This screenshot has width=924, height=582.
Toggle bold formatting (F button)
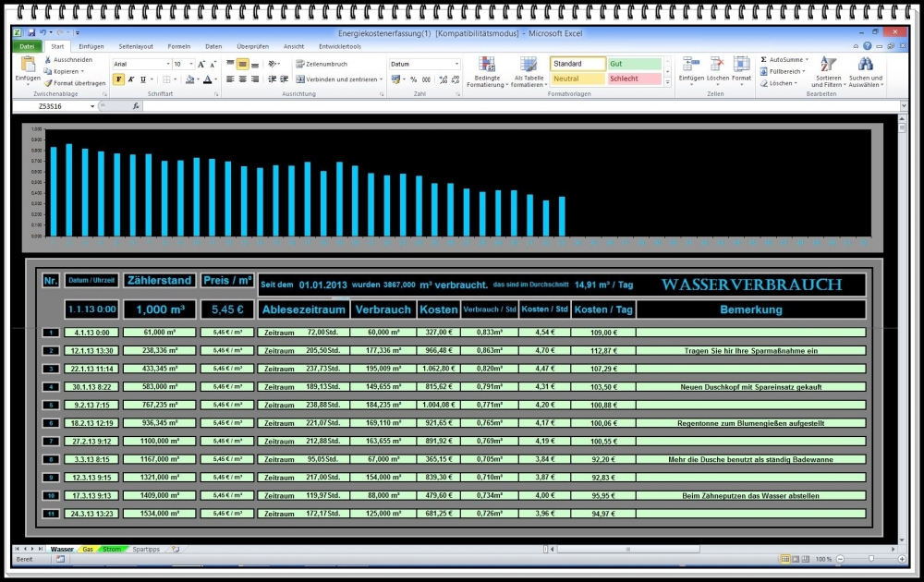pos(118,79)
